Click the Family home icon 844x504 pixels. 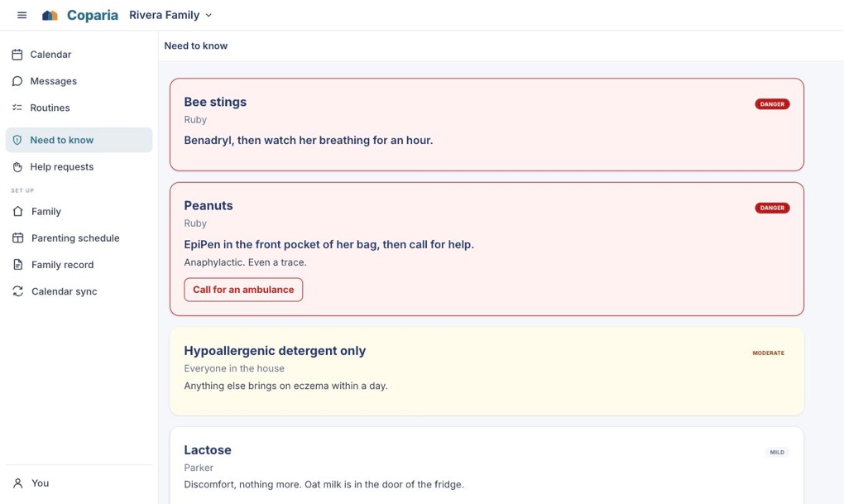coord(17,211)
